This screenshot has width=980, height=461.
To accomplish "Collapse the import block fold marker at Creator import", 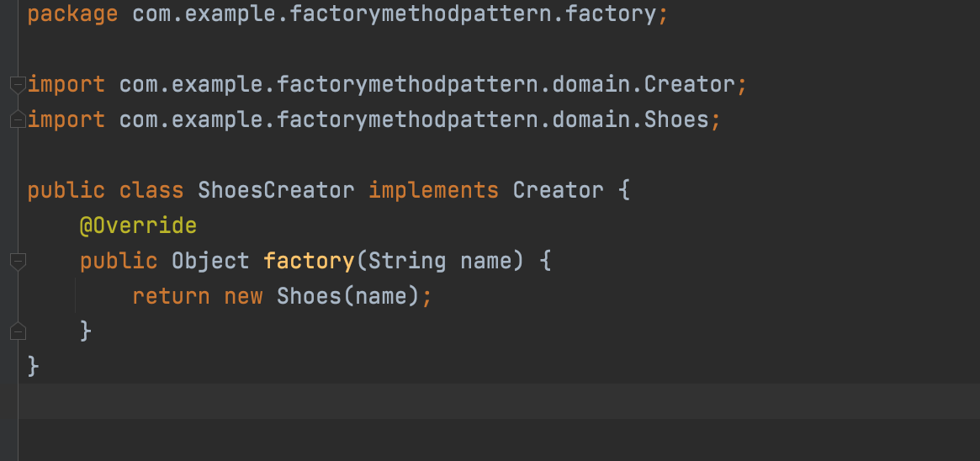I will [x=18, y=84].
